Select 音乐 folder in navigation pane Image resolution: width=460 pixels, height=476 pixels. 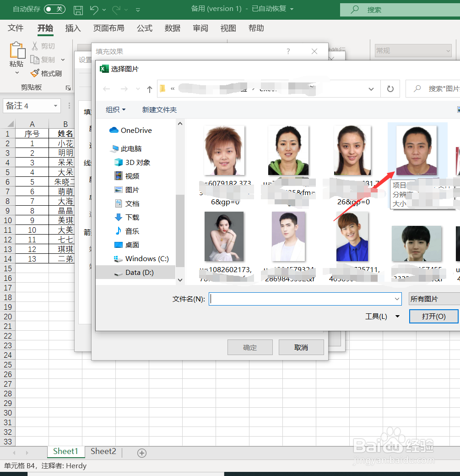pyautogui.click(x=127, y=231)
